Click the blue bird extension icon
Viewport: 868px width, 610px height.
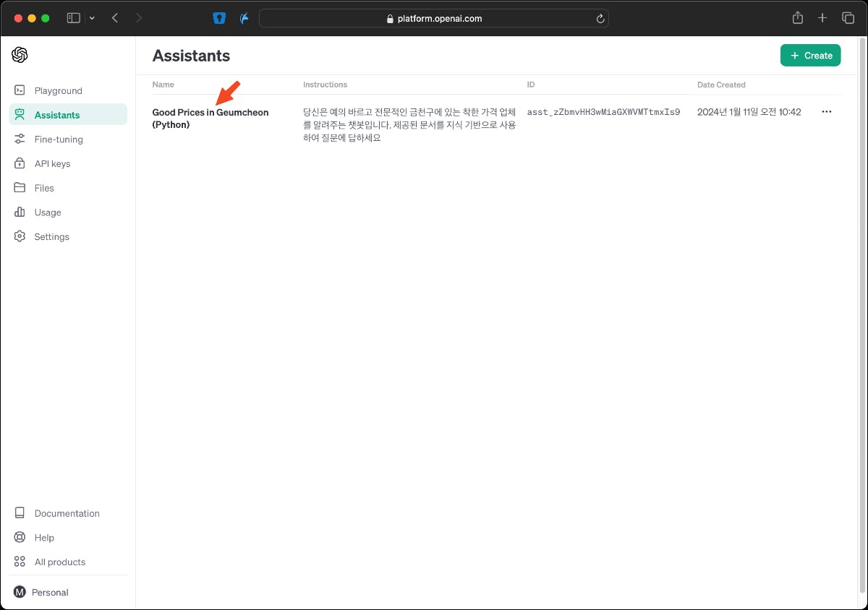pos(244,18)
